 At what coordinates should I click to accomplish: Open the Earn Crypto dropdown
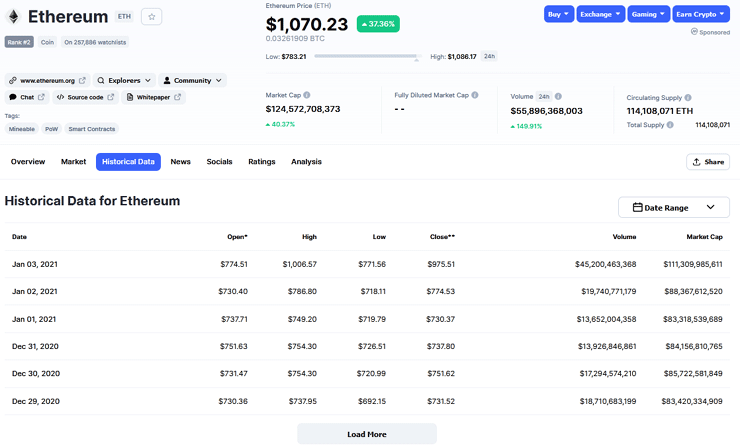pos(701,14)
